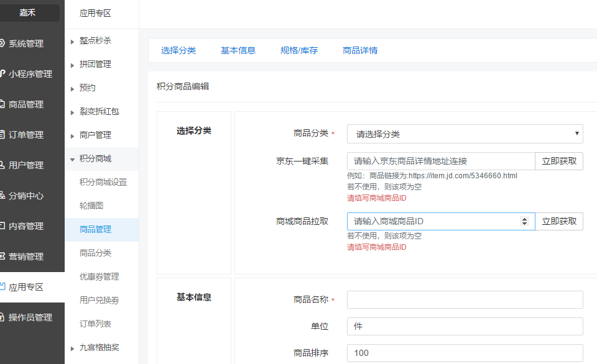The image size is (597, 364).
Task: Open 轮播图 submenu item
Action: [x=91, y=206]
